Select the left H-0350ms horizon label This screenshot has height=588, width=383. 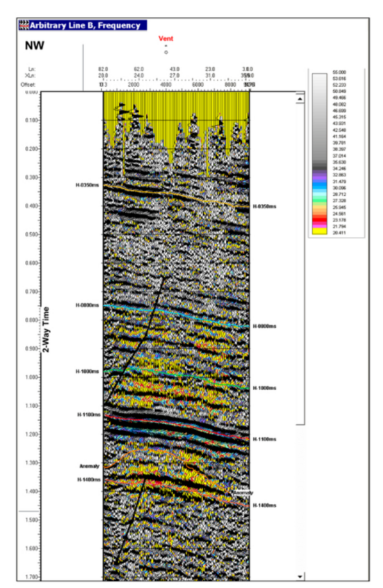coord(87,185)
